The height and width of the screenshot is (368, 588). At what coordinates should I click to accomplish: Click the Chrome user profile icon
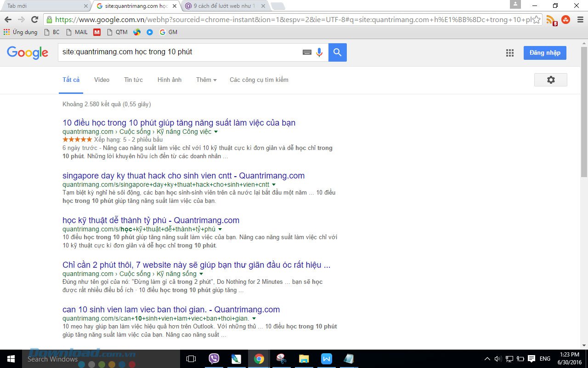click(515, 5)
